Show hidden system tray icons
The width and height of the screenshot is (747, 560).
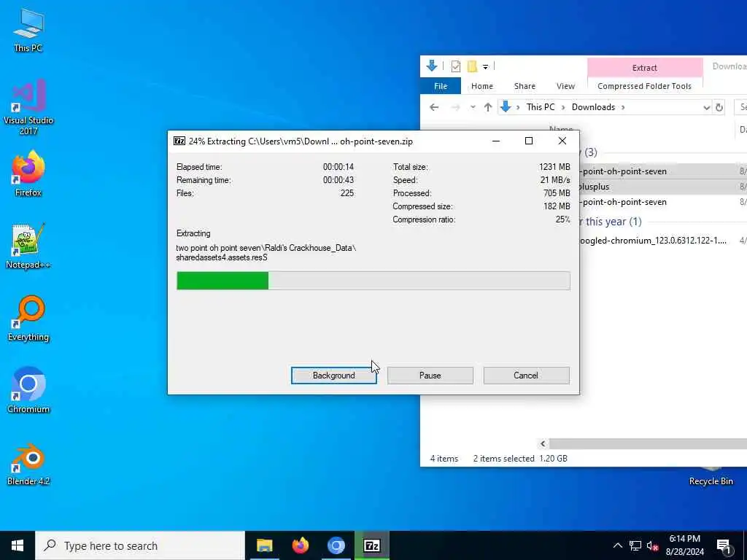[617, 545]
